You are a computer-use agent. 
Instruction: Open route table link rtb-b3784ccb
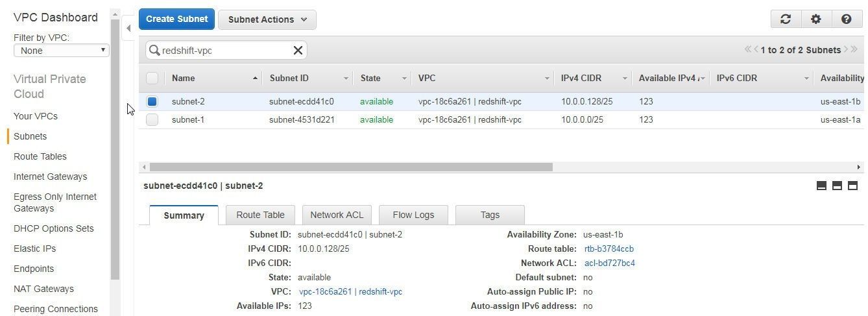tap(609, 249)
